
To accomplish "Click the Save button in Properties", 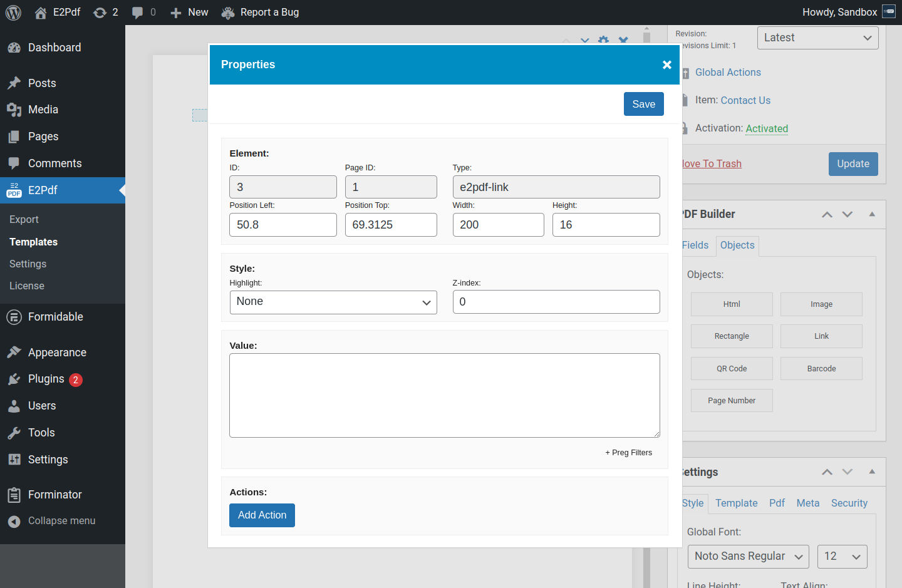I will [643, 105].
